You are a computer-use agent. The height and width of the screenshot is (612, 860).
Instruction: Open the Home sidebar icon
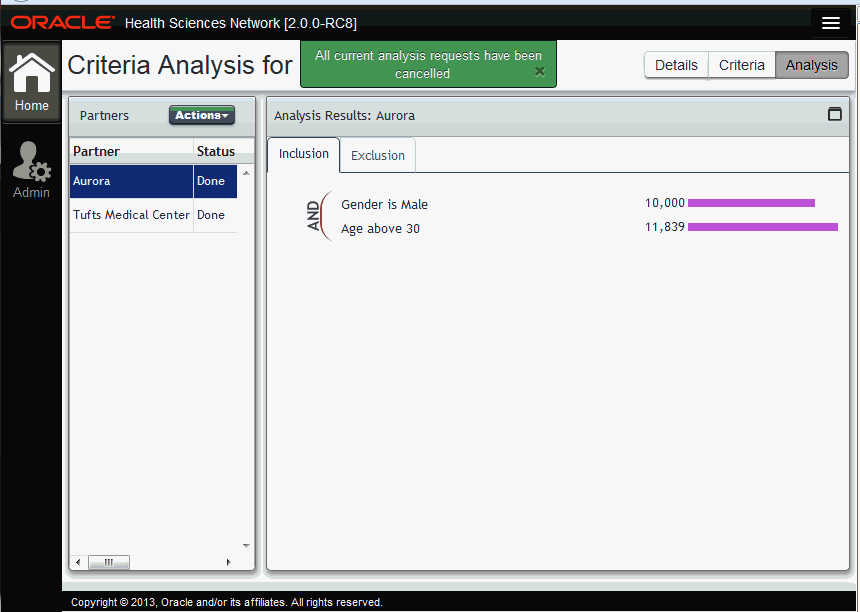31,82
